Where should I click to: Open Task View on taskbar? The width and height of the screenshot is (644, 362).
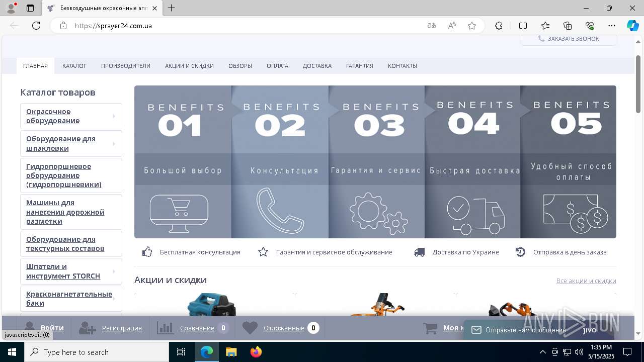(181, 352)
